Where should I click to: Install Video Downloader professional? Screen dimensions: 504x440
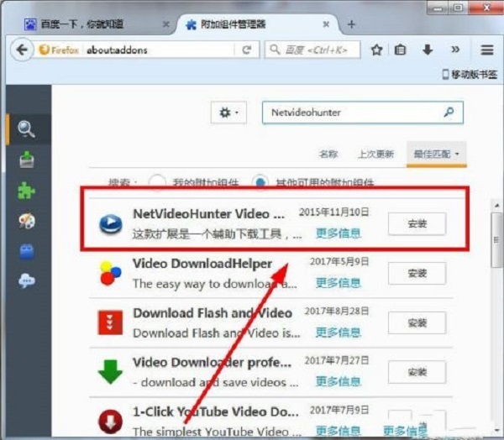tap(417, 372)
